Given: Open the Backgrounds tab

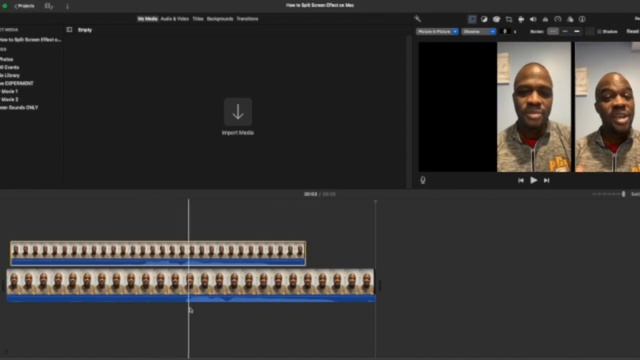Looking at the screenshot, I should coord(220,19).
